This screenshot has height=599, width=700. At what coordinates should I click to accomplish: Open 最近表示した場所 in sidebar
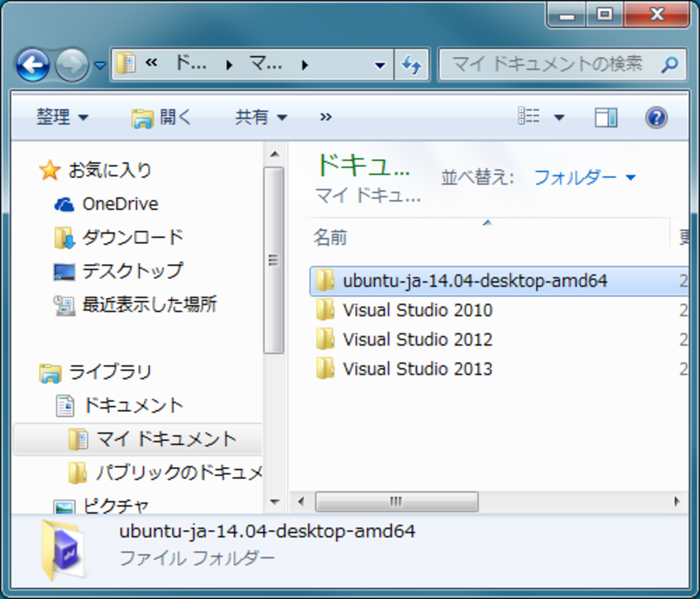149,305
